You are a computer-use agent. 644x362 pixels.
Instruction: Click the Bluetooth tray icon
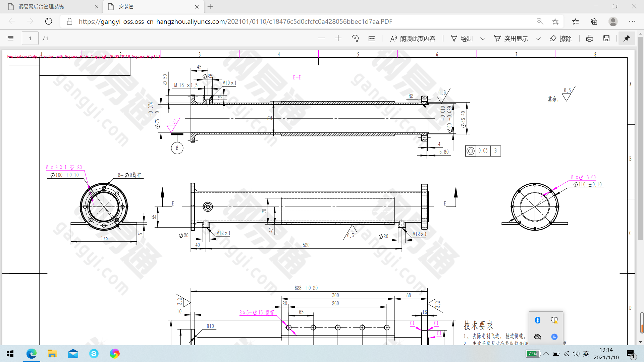click(x=538, y=320)
